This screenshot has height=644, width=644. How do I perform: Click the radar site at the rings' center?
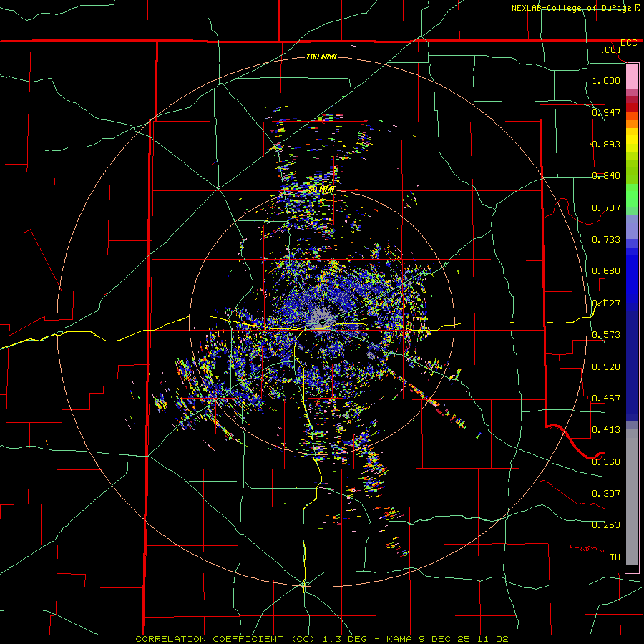click(323, 321)
